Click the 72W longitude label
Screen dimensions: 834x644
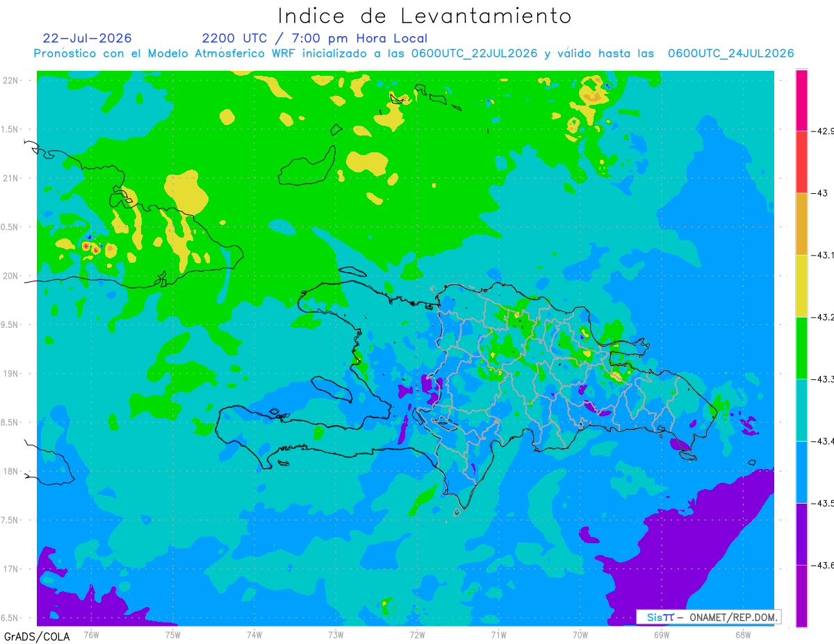417,634
